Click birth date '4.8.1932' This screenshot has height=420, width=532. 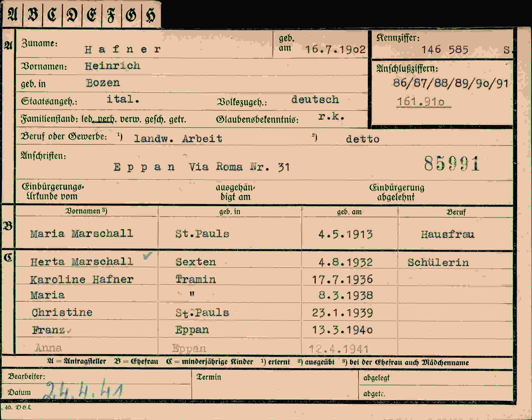tap(346, 262)
